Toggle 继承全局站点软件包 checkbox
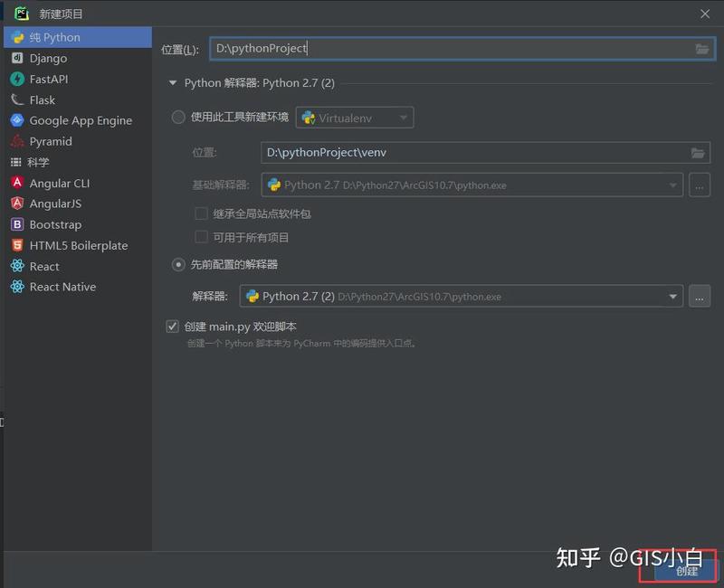The height and width of the screenshot is (588, 724). pos(201,213)
